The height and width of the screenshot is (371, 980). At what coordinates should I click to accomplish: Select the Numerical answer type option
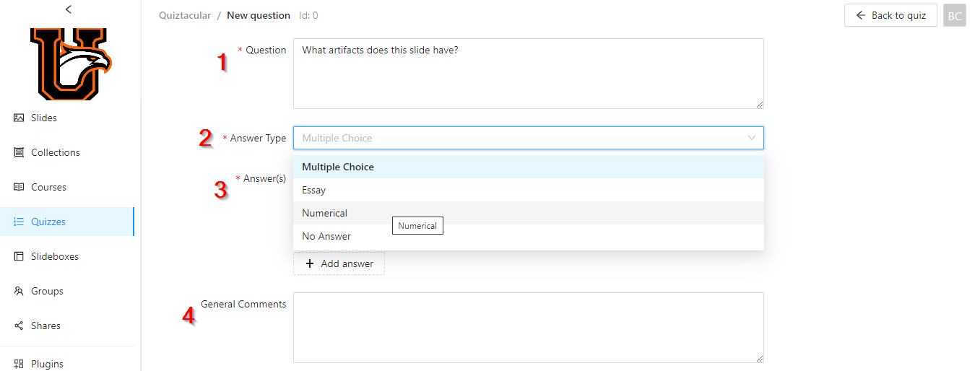pyautogui.click(x=325, y=213)
